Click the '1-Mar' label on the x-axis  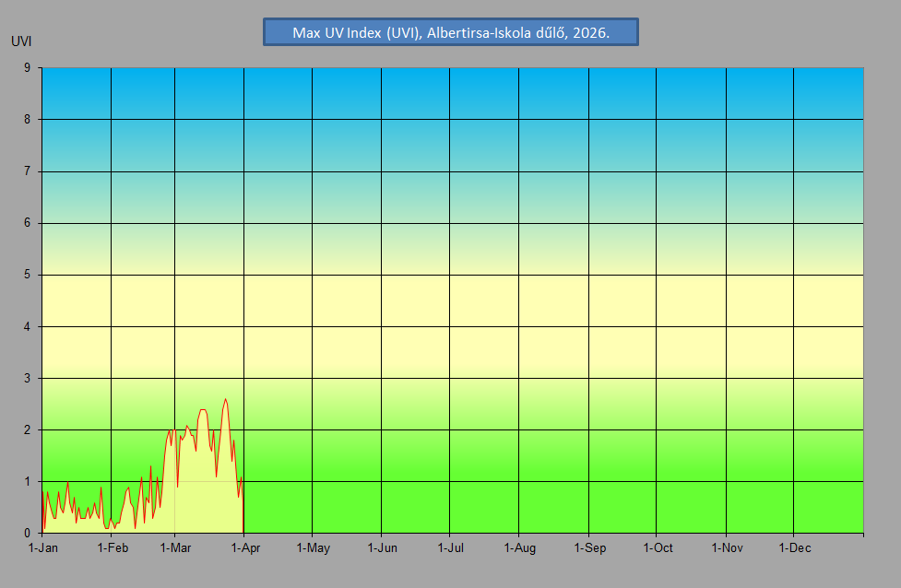[x=175, y=548]
